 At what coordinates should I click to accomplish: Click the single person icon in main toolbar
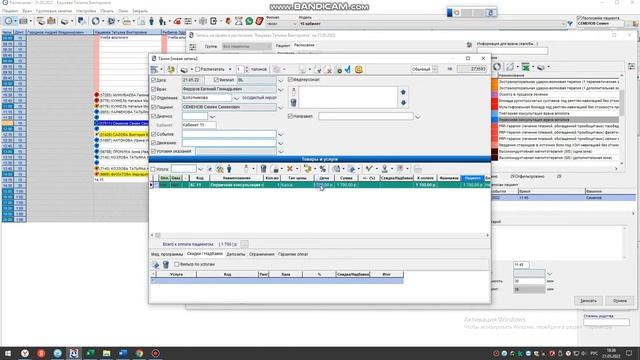click(x=151, y=21)
